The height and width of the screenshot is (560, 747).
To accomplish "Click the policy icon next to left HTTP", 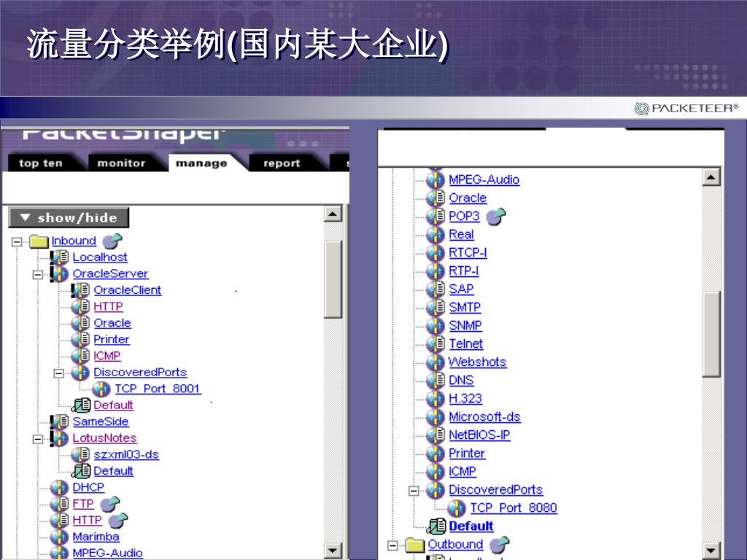I will (118, 520).
